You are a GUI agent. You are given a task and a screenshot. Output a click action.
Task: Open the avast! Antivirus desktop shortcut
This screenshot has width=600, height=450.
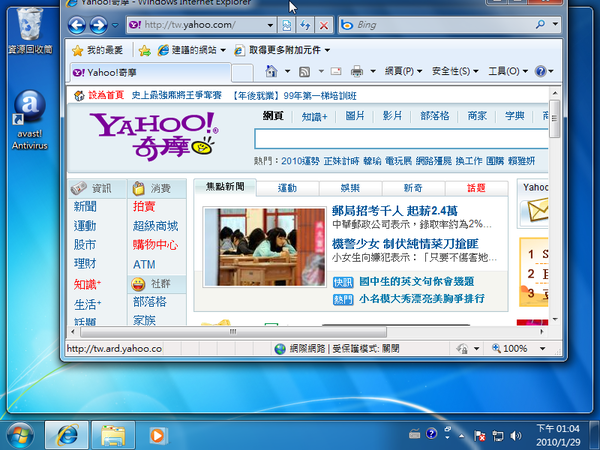pyautogui.click(x=30, y=120)
